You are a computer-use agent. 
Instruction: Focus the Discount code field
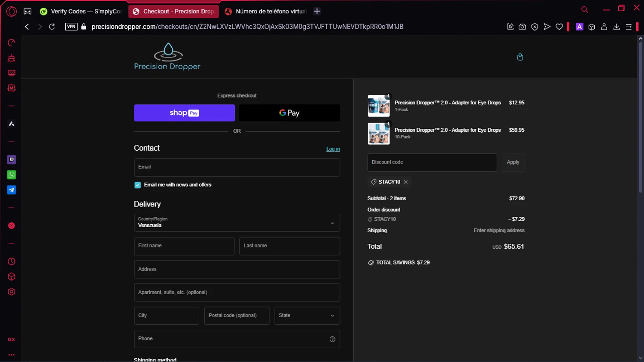point(432,162)
